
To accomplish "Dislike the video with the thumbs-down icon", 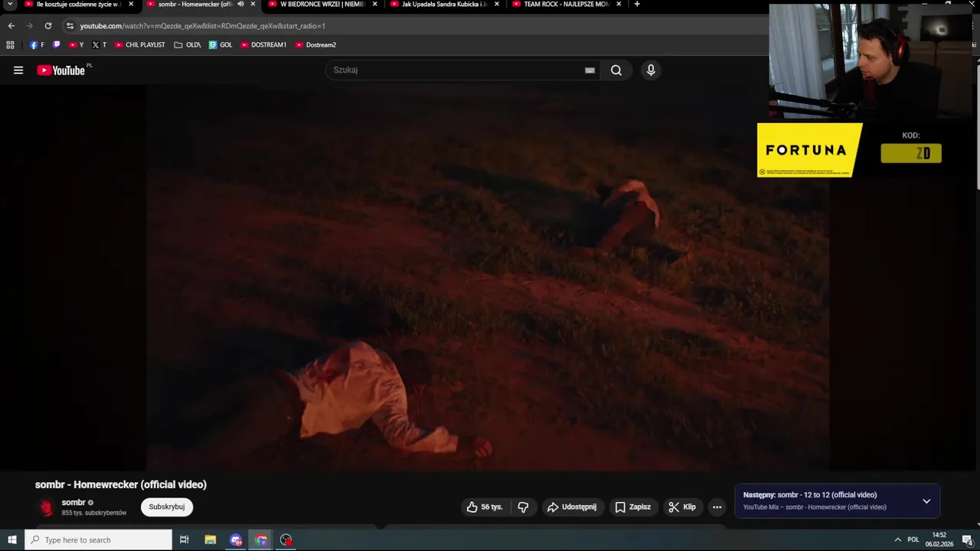I will (x=523, y=507).
